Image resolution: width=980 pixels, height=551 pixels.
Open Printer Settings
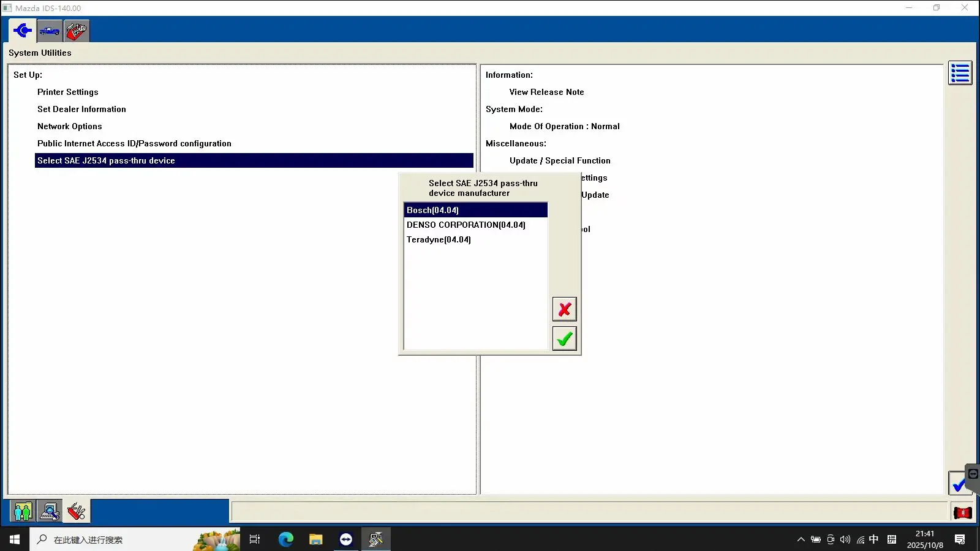[67, 92]
